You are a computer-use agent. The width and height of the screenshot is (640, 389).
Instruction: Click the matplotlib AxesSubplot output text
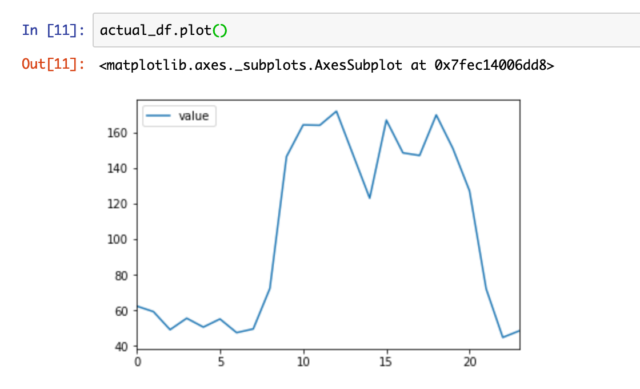(x=327, y=65)
